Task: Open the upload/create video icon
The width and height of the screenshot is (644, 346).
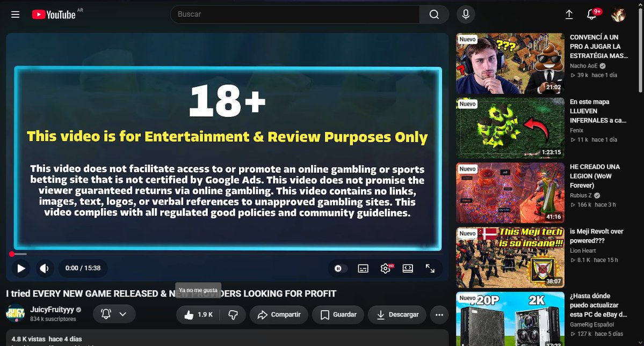Action: click(569, 14)
